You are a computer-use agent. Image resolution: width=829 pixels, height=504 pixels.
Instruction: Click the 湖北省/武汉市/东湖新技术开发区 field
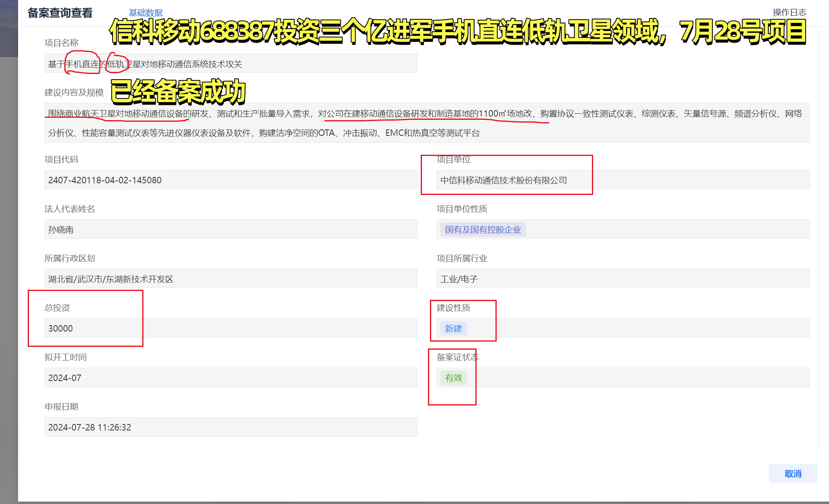click(x=231, y=279)
